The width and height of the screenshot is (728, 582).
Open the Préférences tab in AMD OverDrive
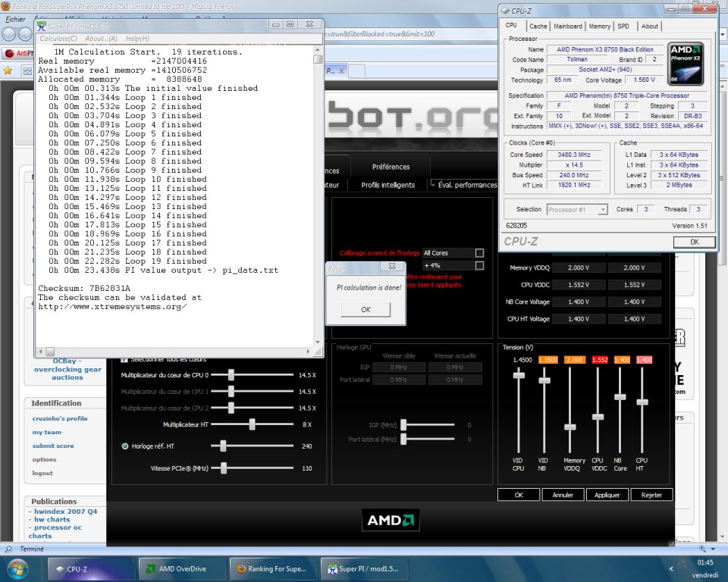pos(391,167)
